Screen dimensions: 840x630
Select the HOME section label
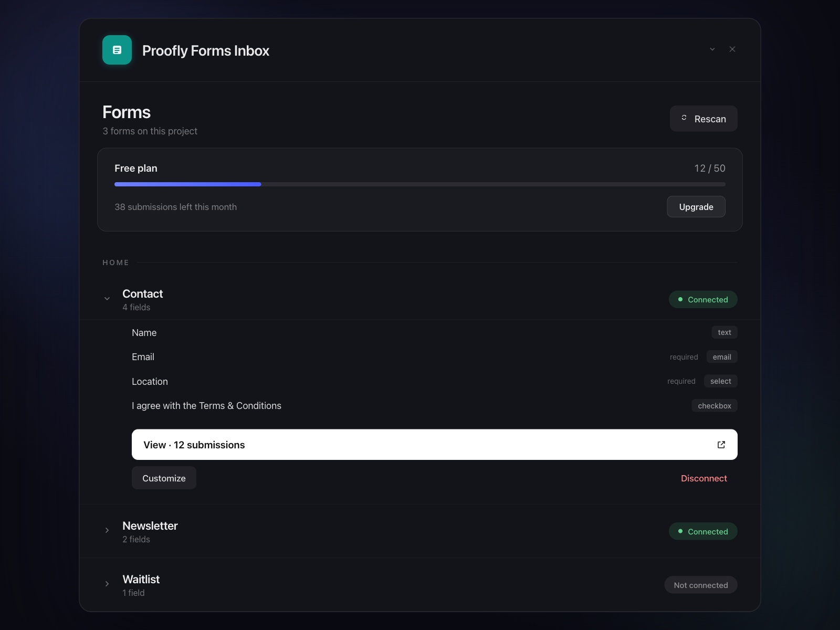point(115,262)
